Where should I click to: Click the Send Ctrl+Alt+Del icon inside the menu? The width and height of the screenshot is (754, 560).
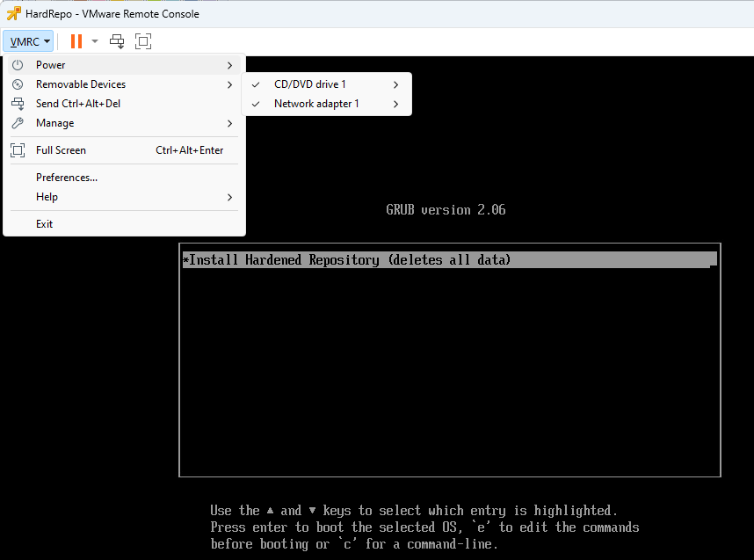pos(19,103)
